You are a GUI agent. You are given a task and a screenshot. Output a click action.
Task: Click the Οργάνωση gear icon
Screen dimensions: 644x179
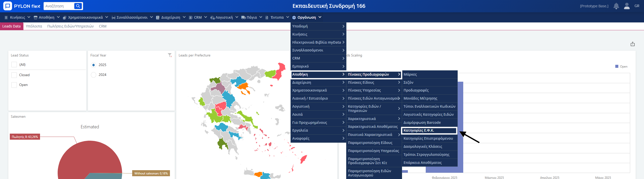point(294,17)
